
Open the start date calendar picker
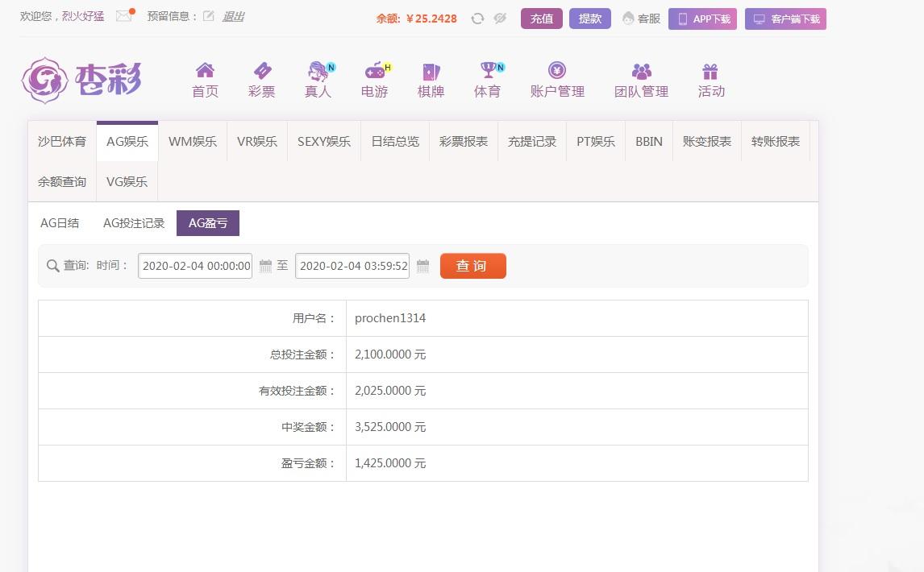(266, 266)
